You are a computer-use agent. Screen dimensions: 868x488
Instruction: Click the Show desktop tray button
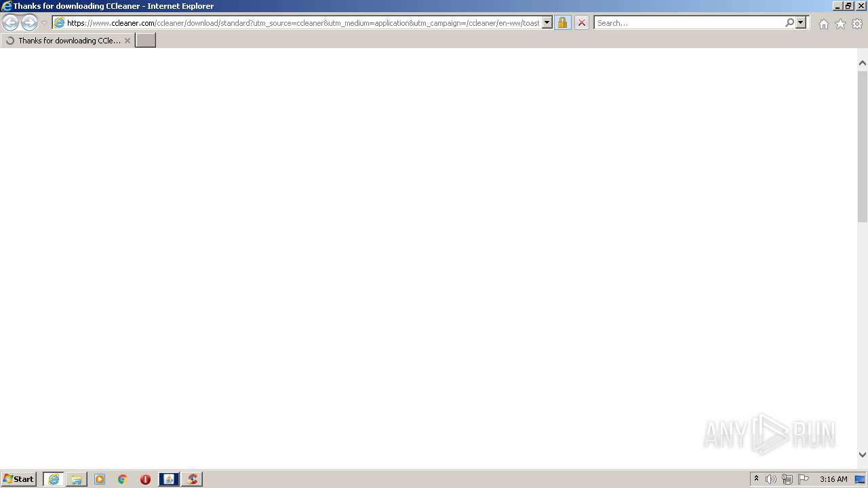tap(861, 479)
